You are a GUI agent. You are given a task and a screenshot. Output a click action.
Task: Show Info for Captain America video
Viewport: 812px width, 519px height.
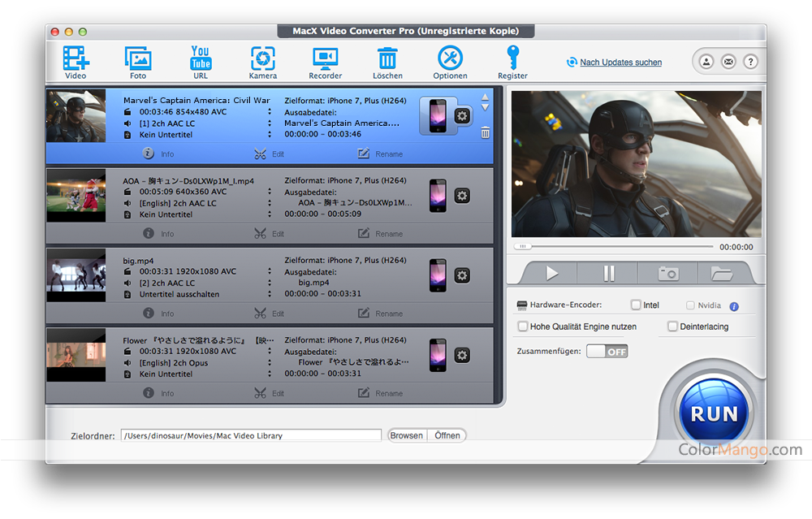(x=158, y=154)
